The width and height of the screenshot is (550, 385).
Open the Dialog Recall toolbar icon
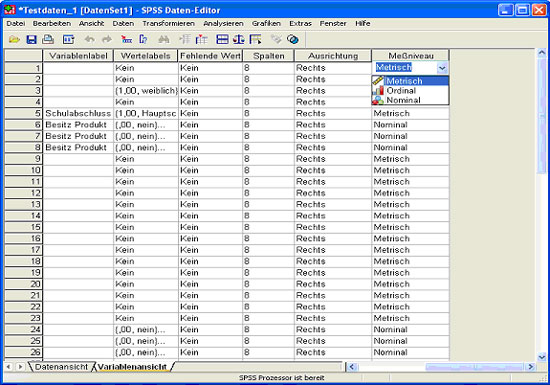pos(68,39)
